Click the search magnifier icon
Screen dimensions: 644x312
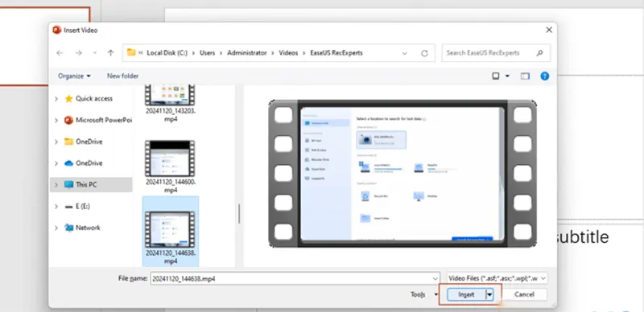pyautogui.click(x=539, y=53)
